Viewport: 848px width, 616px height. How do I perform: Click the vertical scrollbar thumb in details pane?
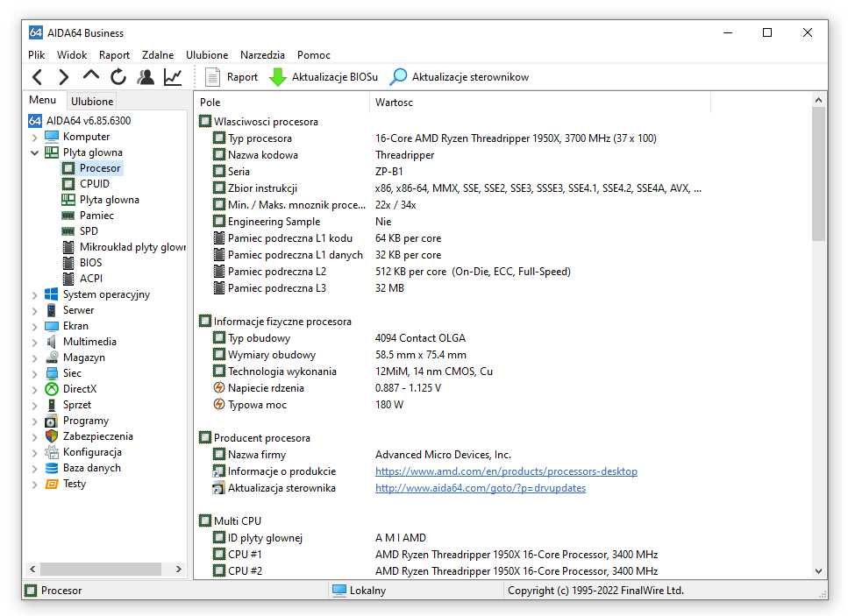(x=818, y=174)
